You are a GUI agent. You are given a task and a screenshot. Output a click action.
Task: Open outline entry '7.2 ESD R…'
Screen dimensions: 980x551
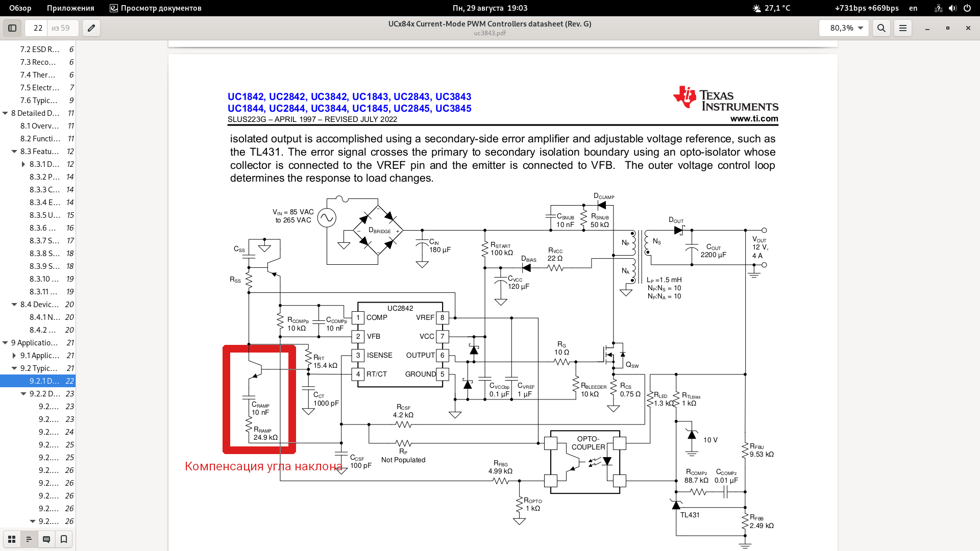(x=38, y=49)
